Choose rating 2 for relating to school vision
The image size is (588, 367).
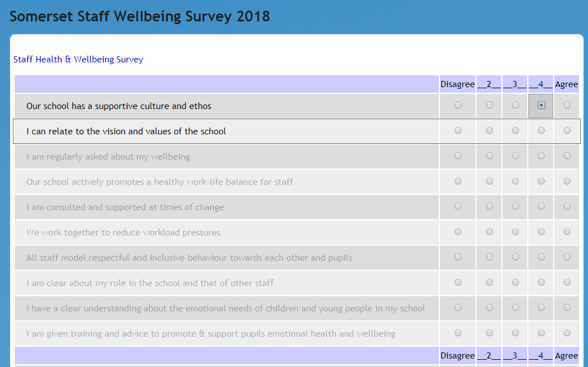pos(488,131)
